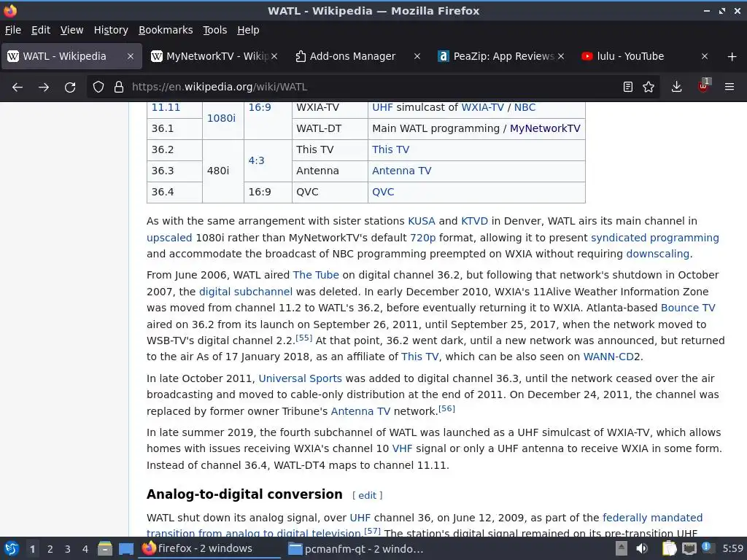Click the URL address bar
Viewport: 747px width, 560px height.
(371, 87)
